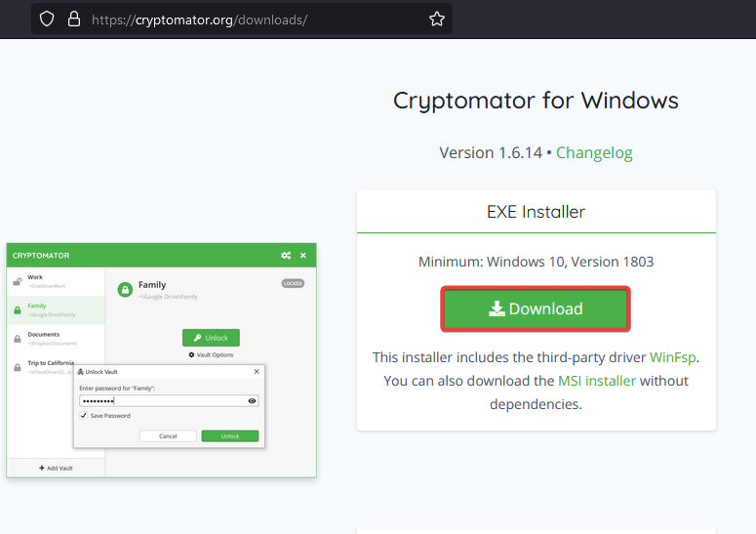Click the gray lock icon beside Documents
Viewport: 756px width, 534px height.
coord(17,338)
